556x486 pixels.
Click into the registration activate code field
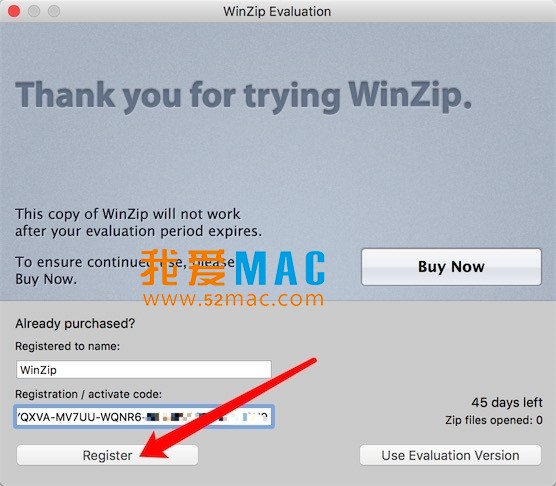point(144,417)
